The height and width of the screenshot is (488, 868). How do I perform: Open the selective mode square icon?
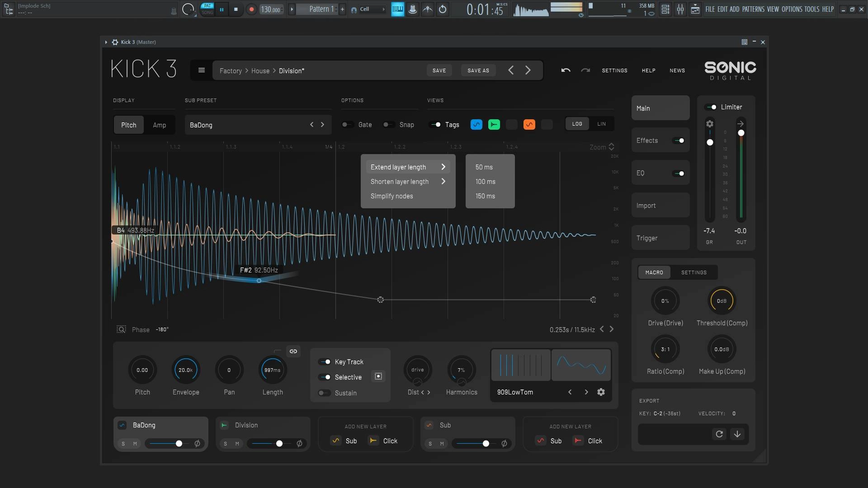coord(378,376)
